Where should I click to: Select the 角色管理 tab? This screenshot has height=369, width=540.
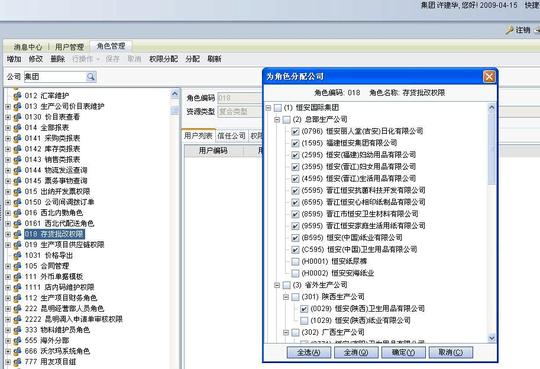111,46
